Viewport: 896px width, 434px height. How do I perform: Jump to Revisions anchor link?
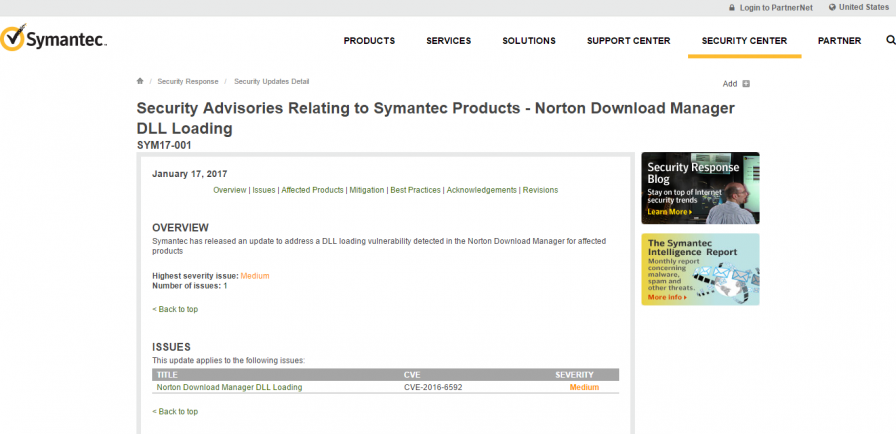541,190
